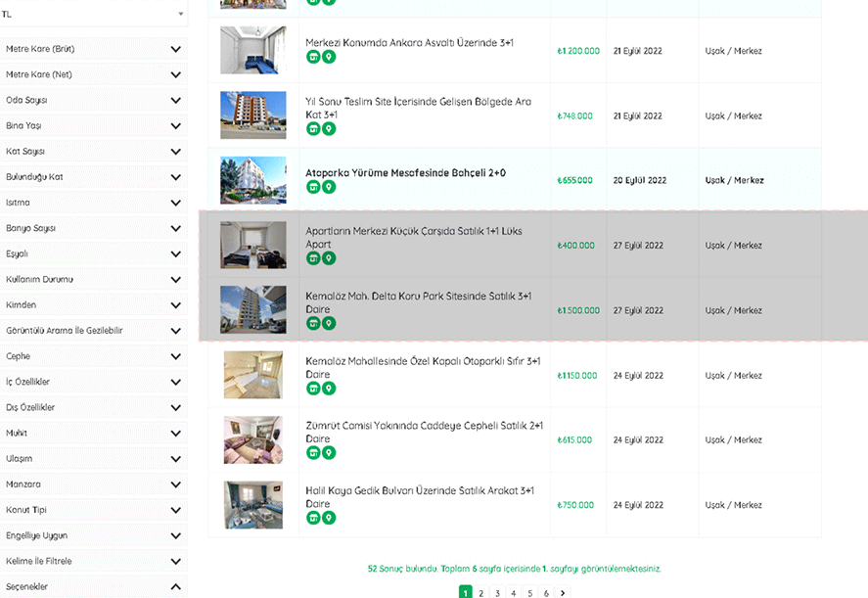Open the TL currency dropdown
Screen dimensions: 868x598
94,14
